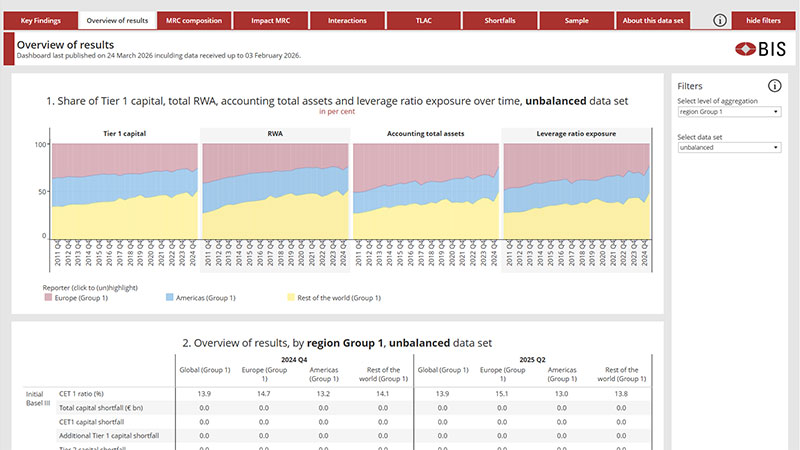
Task: Click the 14.1 Rest of world value
Action: 383,394
